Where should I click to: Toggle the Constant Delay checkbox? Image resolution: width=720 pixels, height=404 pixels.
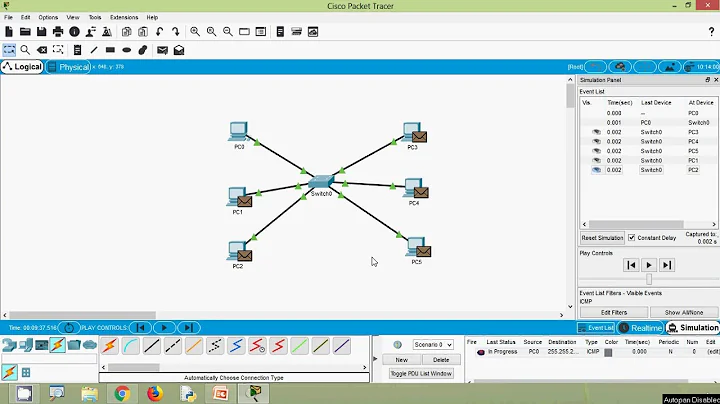click(632, 237)
